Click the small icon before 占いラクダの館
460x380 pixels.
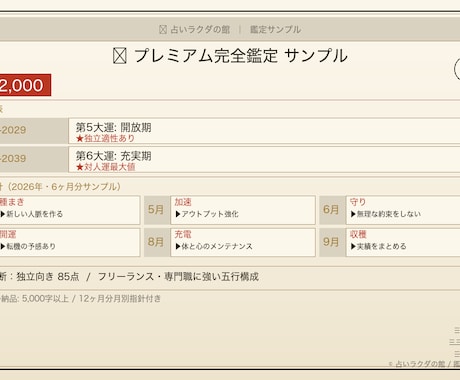click(163, 30)
